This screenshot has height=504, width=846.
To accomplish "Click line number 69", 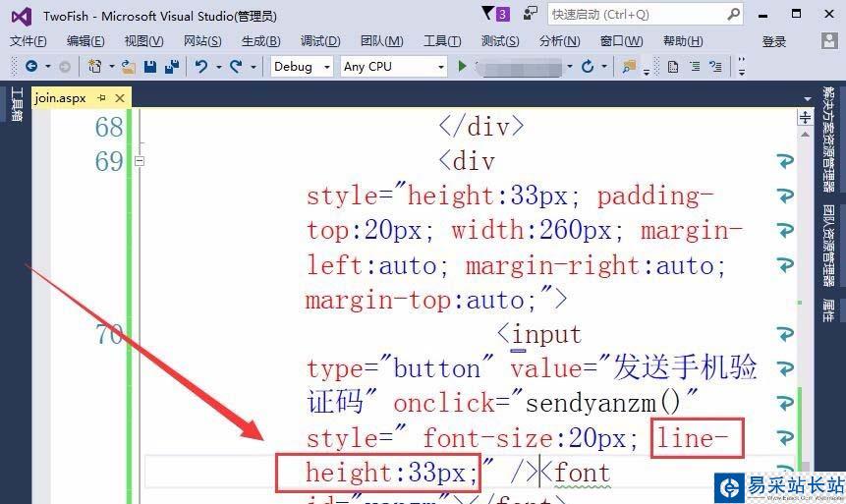I will (109, 162).
